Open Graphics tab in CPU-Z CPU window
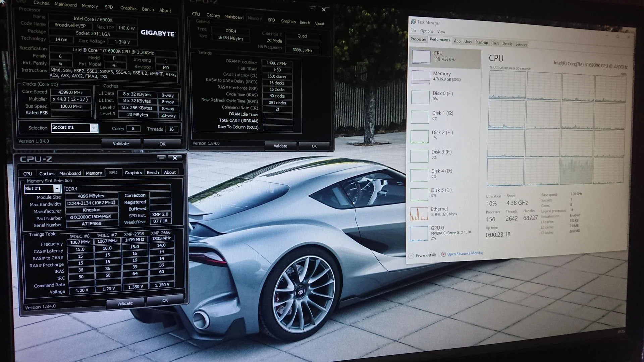This screenshot has width=644, height=362. click(129, 8)
